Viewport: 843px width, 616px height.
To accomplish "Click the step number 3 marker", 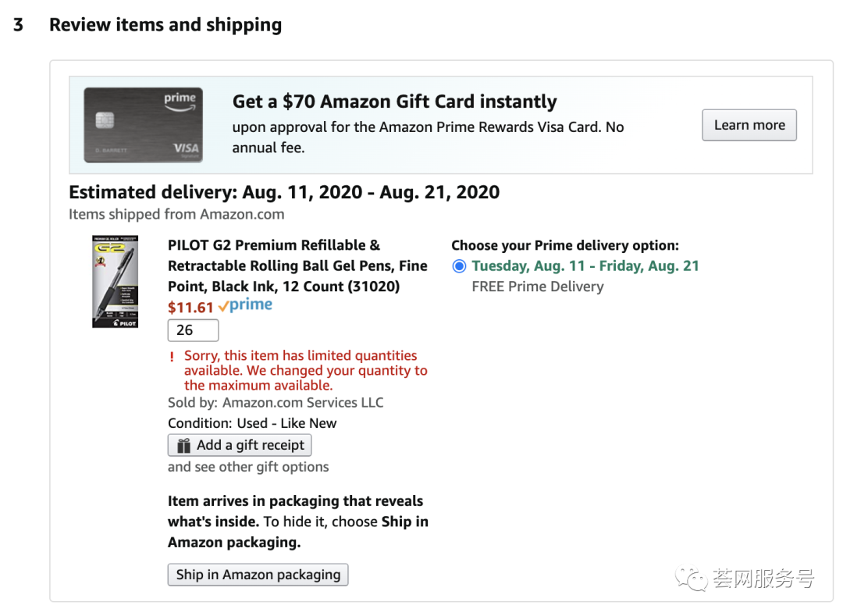I will [18, 25].
